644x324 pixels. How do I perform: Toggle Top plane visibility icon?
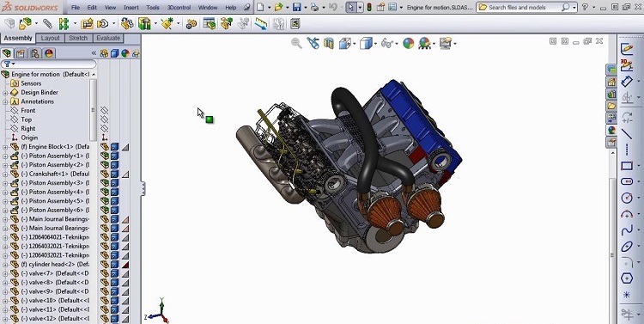pos(104,119)
